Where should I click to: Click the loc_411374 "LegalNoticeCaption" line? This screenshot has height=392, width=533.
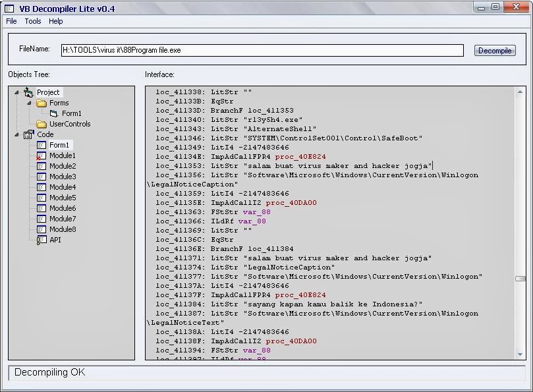click(x=245, y=267)
